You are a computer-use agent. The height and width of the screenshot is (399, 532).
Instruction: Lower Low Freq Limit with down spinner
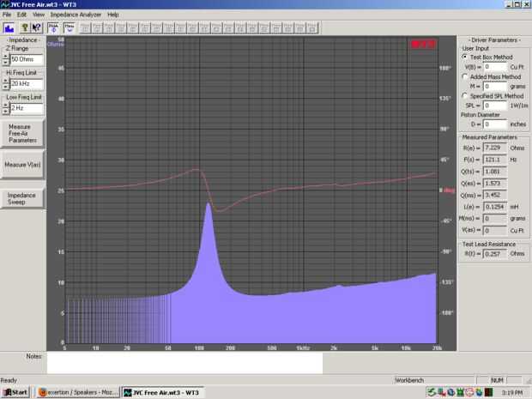5,111
